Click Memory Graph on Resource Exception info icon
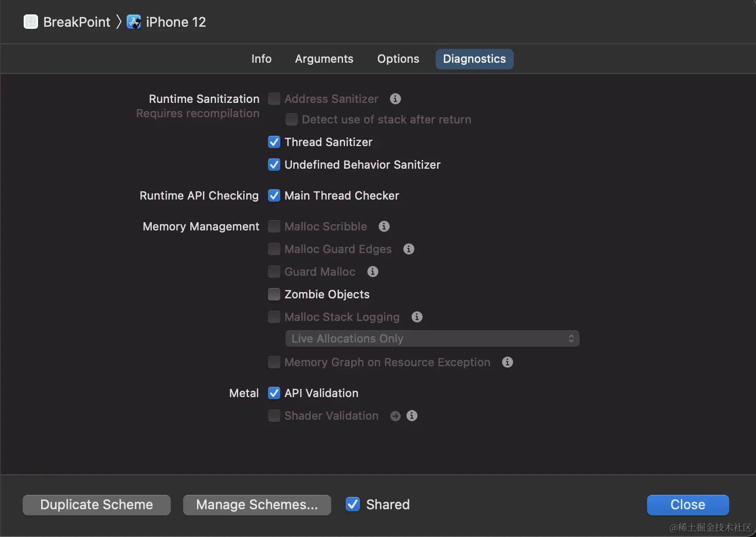This screenshot has width=756, height=537. pos(508,362)
